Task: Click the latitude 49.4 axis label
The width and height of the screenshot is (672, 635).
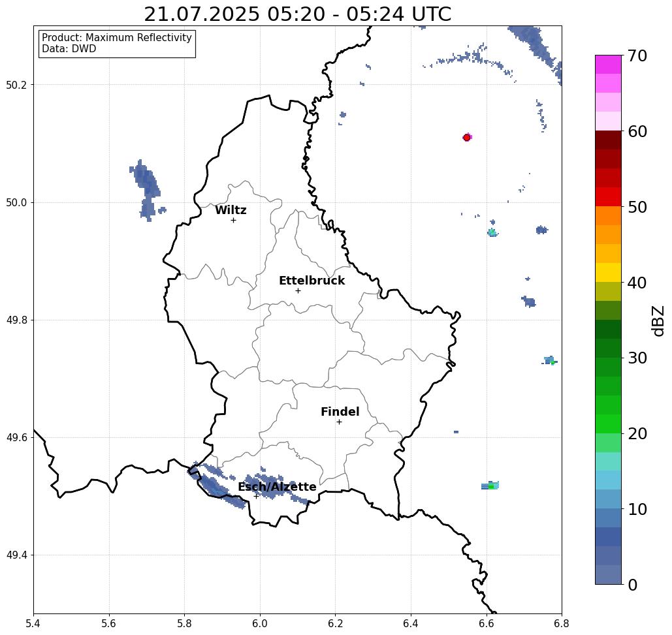Action: pyautogui.click(x=16, y=555)
